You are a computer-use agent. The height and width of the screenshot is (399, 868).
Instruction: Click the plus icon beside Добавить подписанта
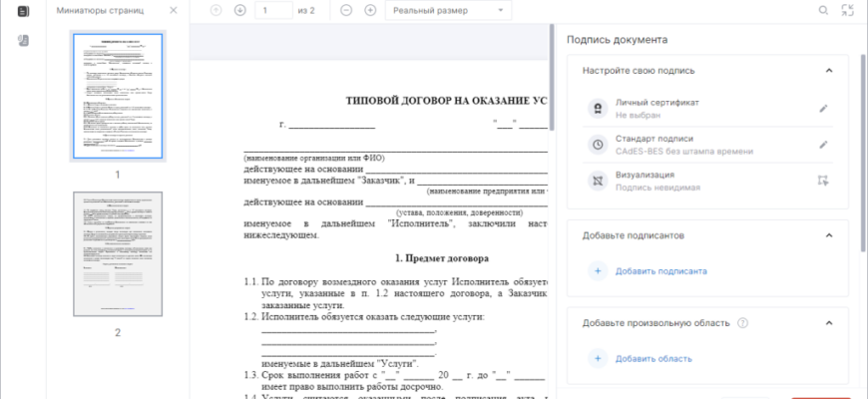tap(598, 271)
